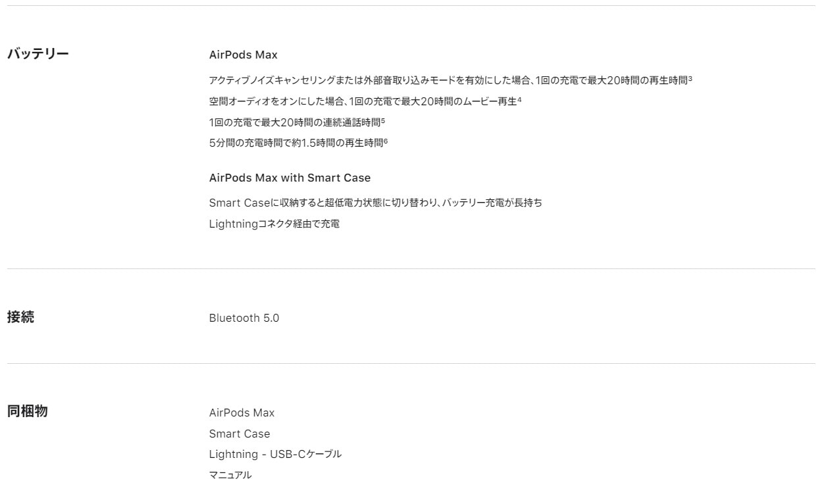This screenshot has width=824, height=504.
Task: Click the バッテリー section heading
Action: click(x=38, y=53)
